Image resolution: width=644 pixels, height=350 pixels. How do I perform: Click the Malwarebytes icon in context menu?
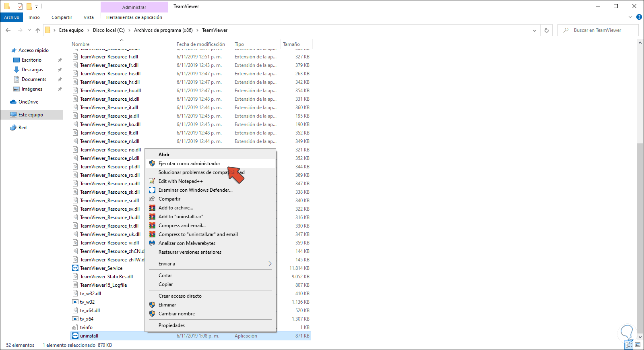click(x=152, y=243)
